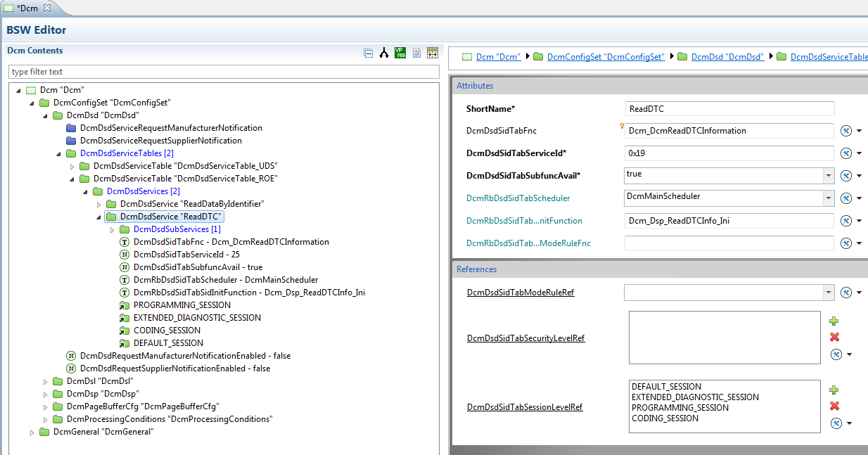Click the table columns icon in Dcm Contents toolbar
The height and width of the screenshot is (455, 868).
(433, 53)
